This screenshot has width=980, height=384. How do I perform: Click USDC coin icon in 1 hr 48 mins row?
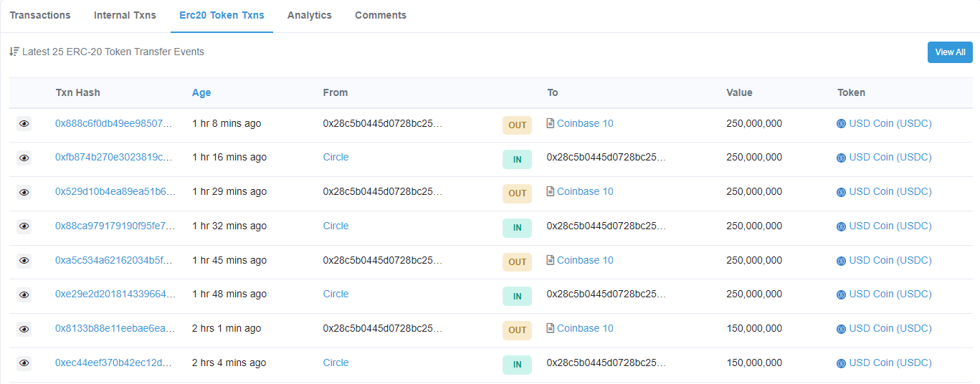click(842, 294)
